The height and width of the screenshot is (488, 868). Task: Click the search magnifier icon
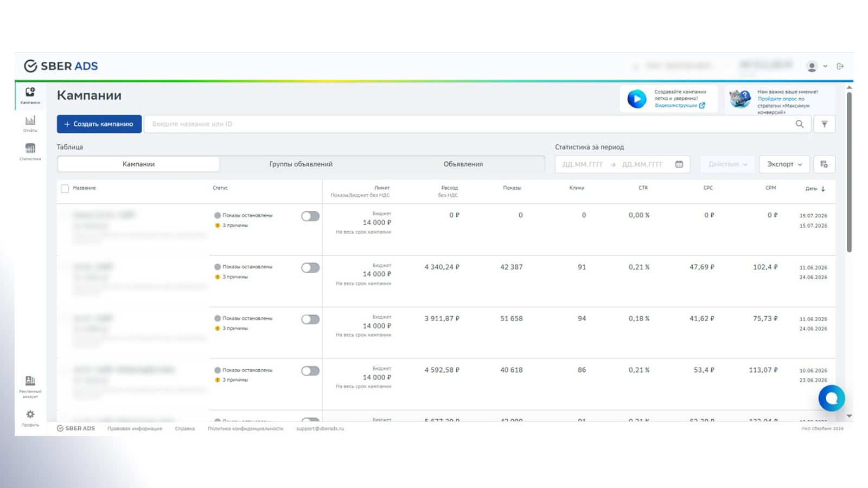coord(799,124)
